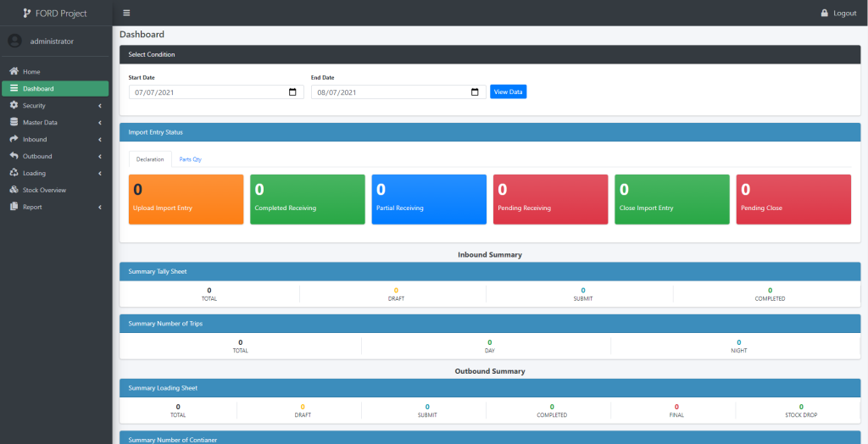
Task: Click the Dashboard page title
Action: point(142,35)
